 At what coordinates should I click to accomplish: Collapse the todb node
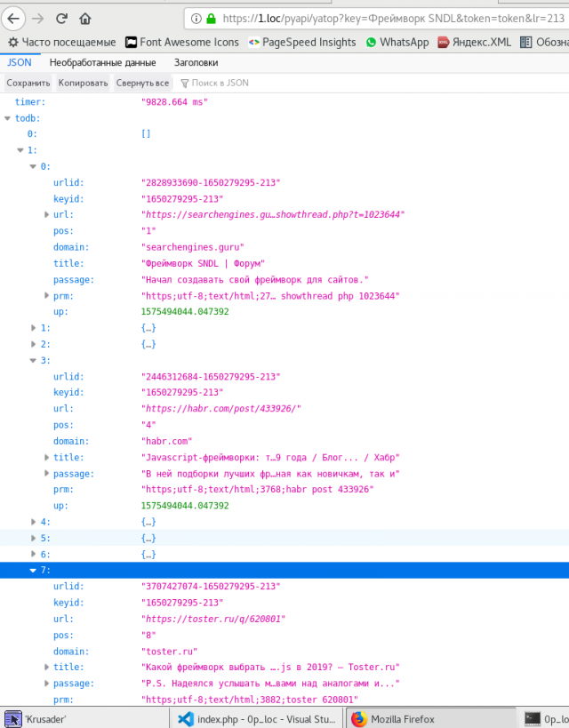tap(7, 118)
